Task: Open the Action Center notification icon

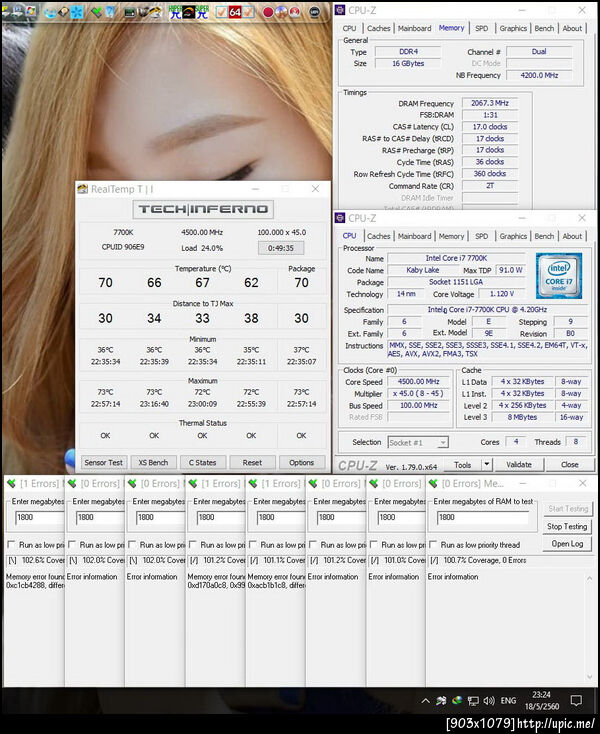Action: click(576, 701)
